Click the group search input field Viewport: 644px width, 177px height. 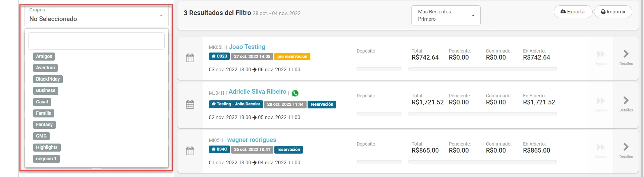(96, 41)
